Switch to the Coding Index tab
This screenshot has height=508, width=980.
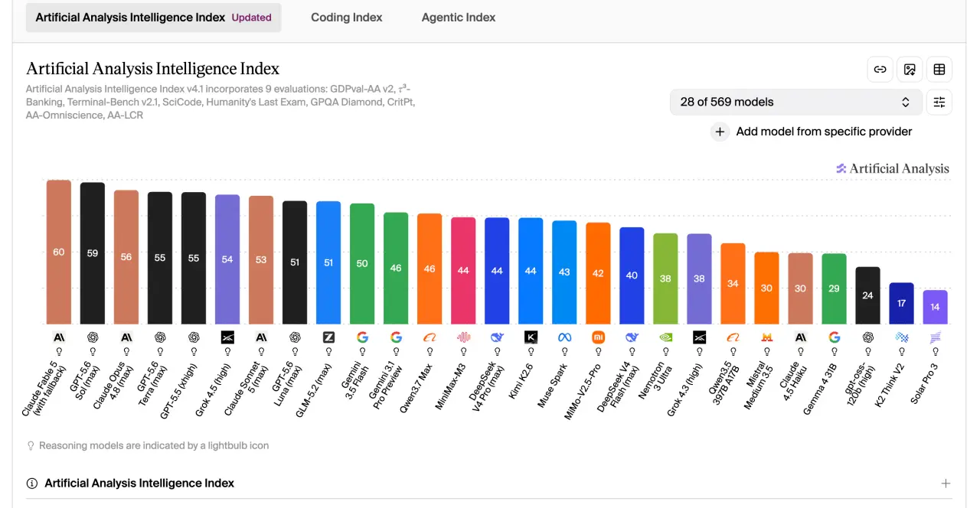click(347, 17)
